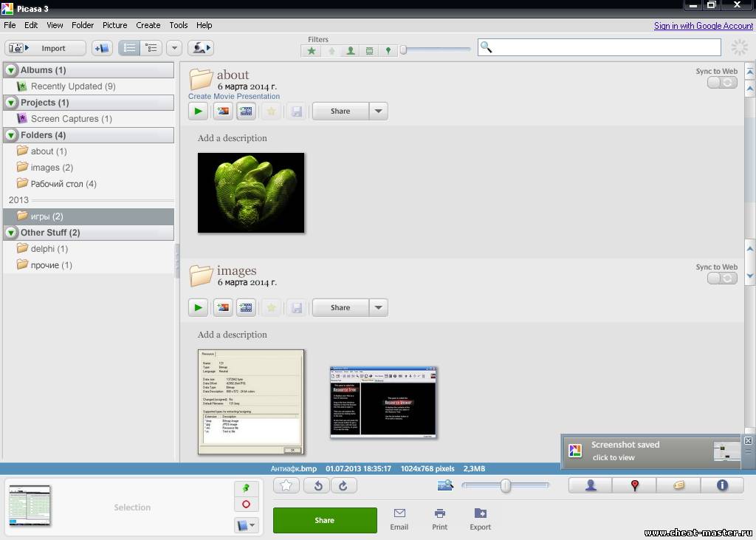The image size is (756, 540).
Task: Open Share dropdown arrow for about folder
Action: tap(378, 112)
